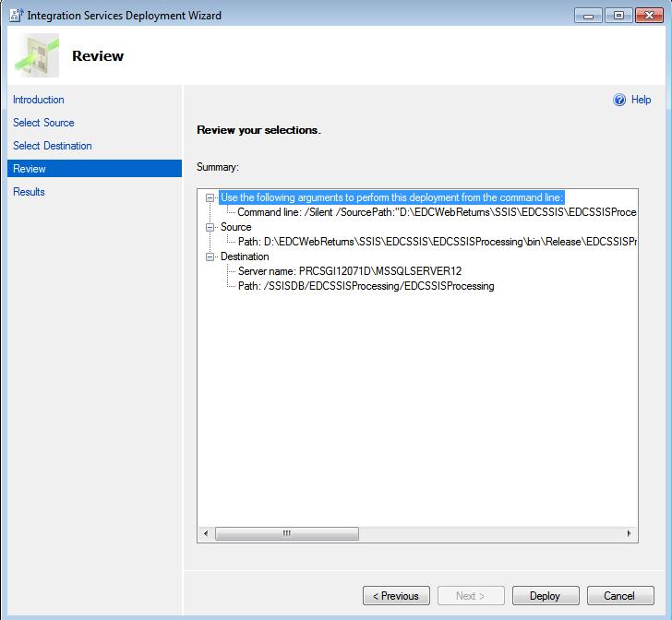Go to the Introduction step
The image size is (672, 620).
pos(39,100)
